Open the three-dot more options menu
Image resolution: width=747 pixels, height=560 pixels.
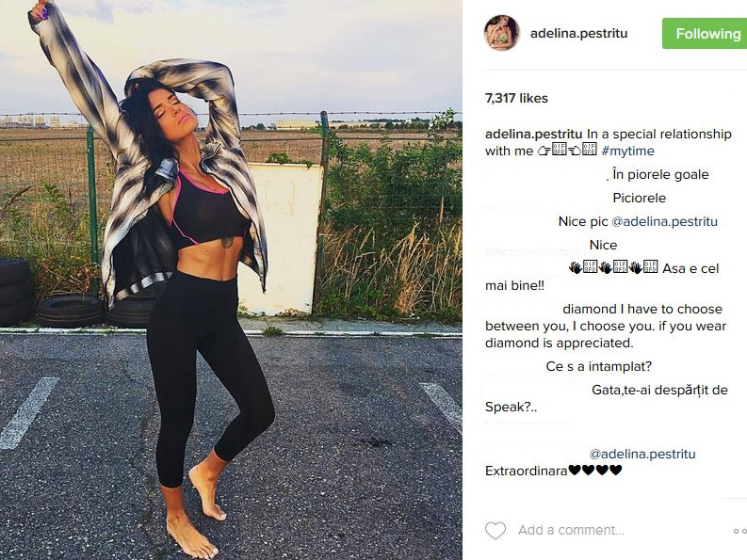(739, 531)
